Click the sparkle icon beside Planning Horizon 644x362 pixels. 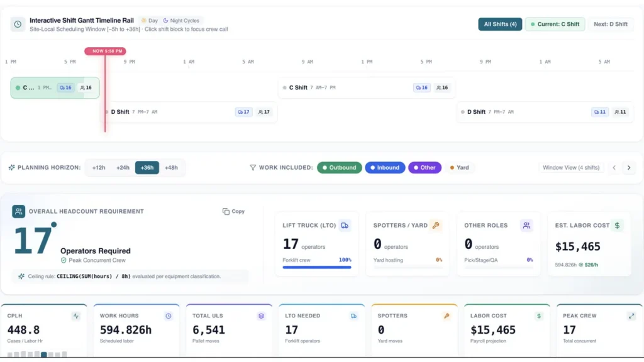coord(11,167)
